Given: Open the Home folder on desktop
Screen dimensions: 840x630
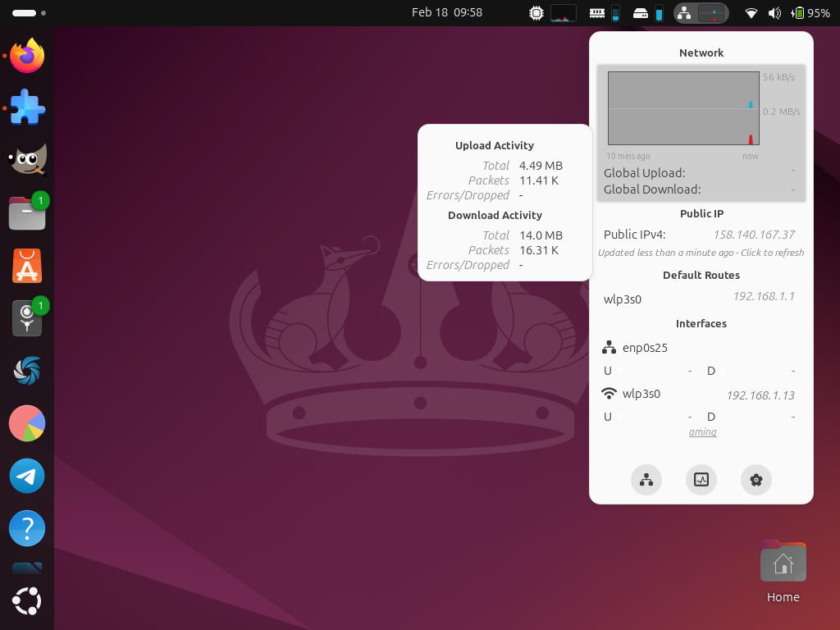Looking at the screenshot, I should coord(783,572).
